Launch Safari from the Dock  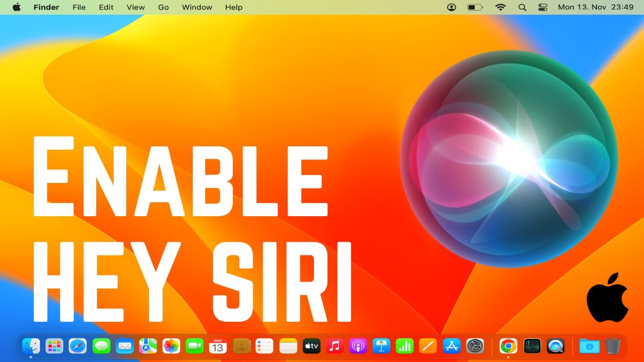tap(77, 346)
